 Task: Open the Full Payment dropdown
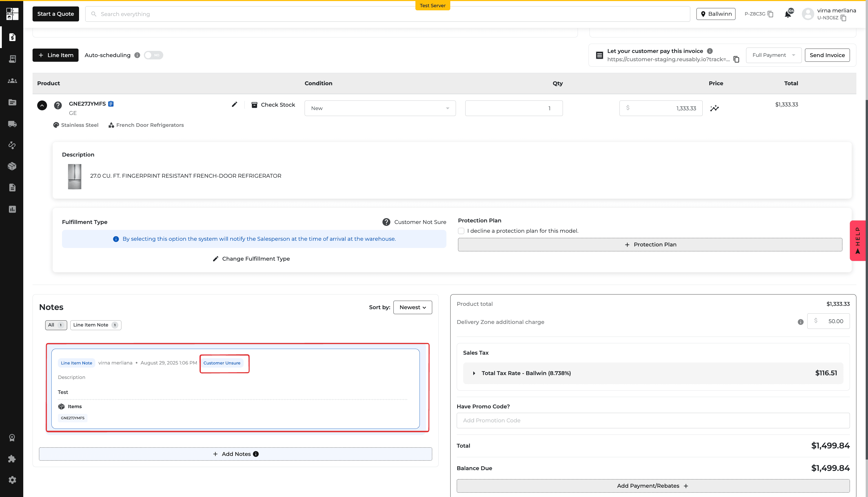pos(773,55)
